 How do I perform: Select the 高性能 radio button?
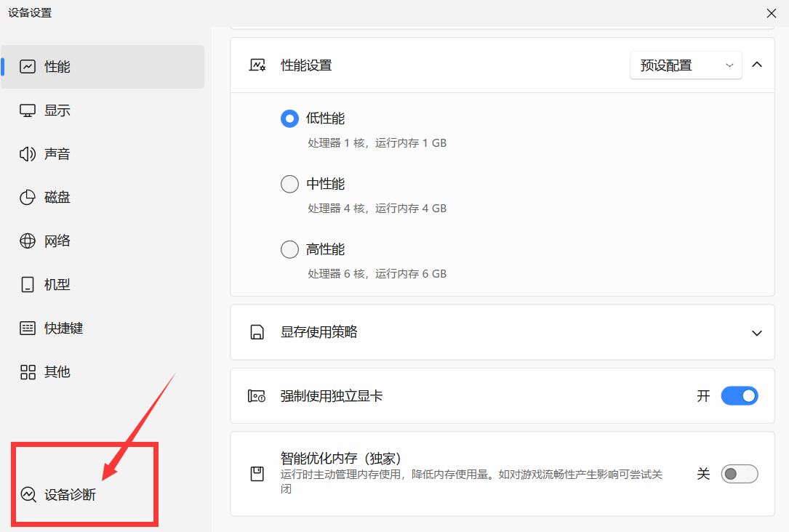[x=289, y=249]
